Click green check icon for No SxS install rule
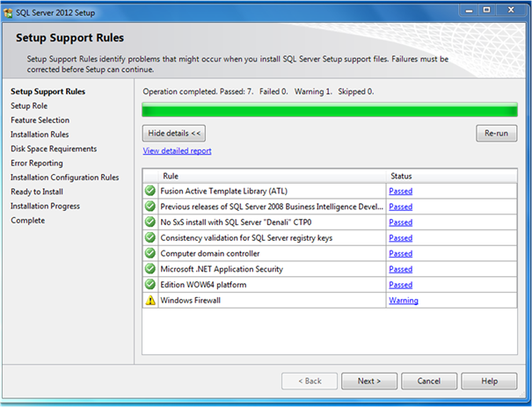Viewport: 532px width, 407px height. [150, 222]
